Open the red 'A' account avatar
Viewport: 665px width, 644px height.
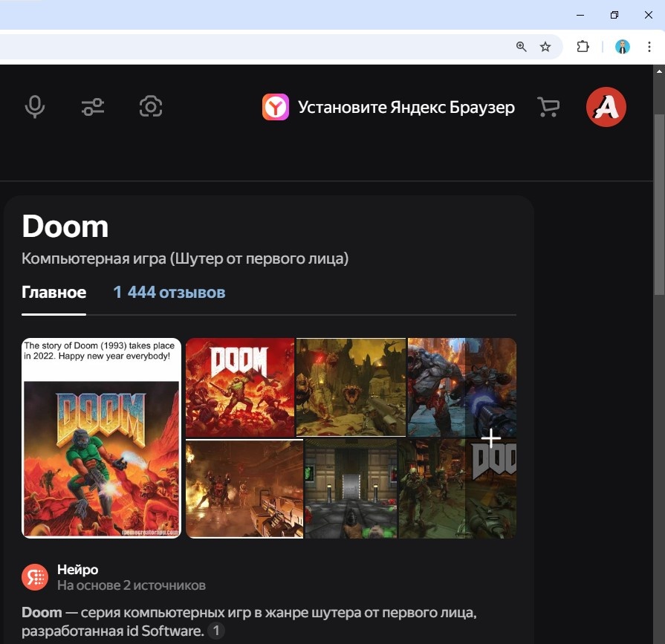[606, 107]
